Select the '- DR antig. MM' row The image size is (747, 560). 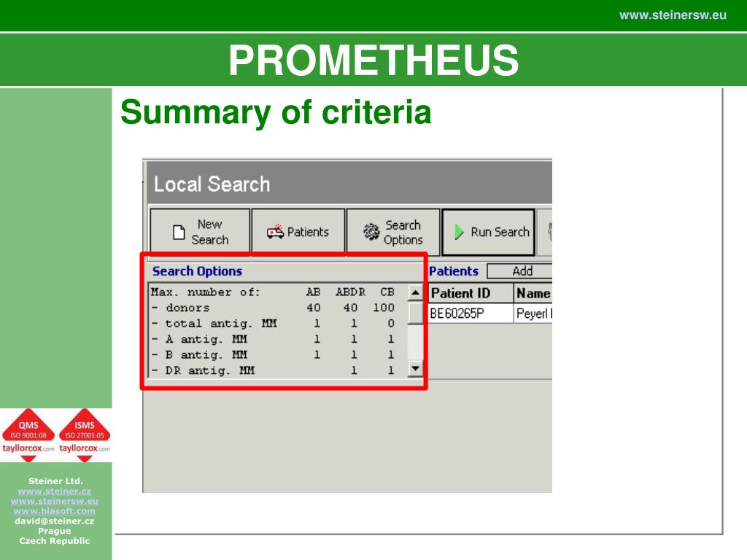pos(278,370)
